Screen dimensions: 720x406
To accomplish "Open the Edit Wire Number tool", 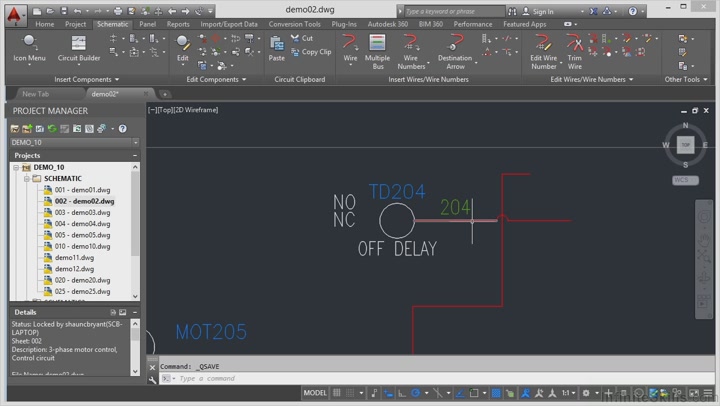I will pyautogui.click(x=543, y=51).
